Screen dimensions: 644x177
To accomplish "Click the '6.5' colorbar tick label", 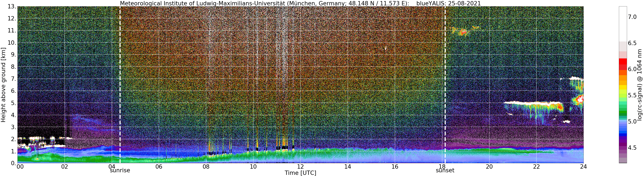I will pos(632,43).
